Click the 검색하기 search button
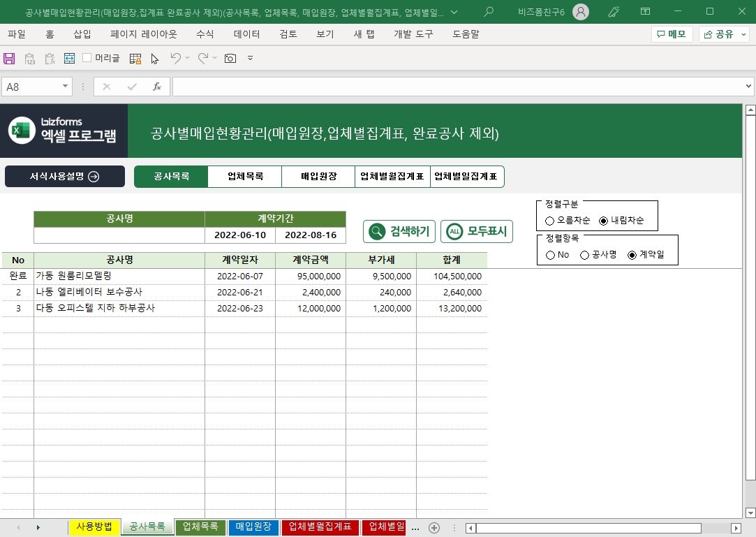The height and width of the screenshot is (537, 756). pyautogui.click(x=399, y=231)
